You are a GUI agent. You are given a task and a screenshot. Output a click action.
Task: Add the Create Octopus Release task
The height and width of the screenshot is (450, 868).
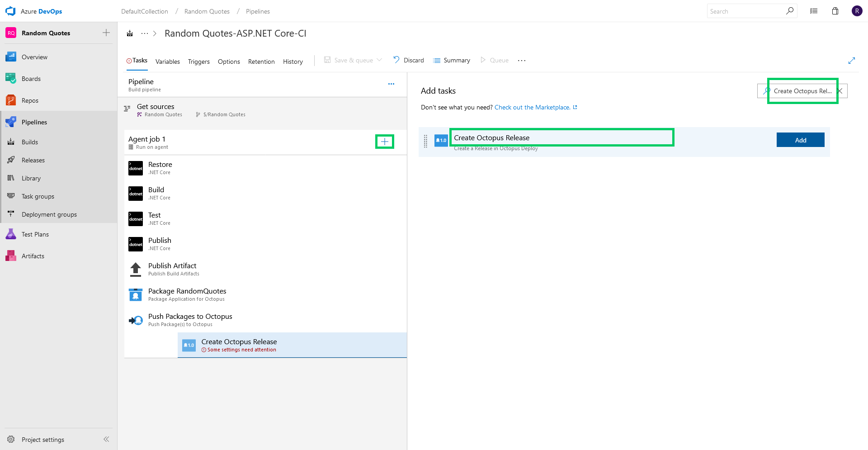click(x=800, y=140)
